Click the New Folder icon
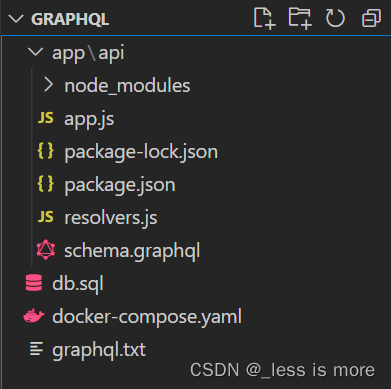The height and width of the screenshot is (389, 391). pos(300,18)
